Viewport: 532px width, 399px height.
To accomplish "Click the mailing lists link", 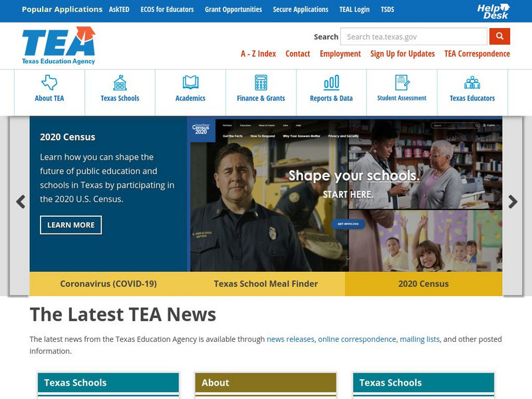I will [x=420, y=339].
